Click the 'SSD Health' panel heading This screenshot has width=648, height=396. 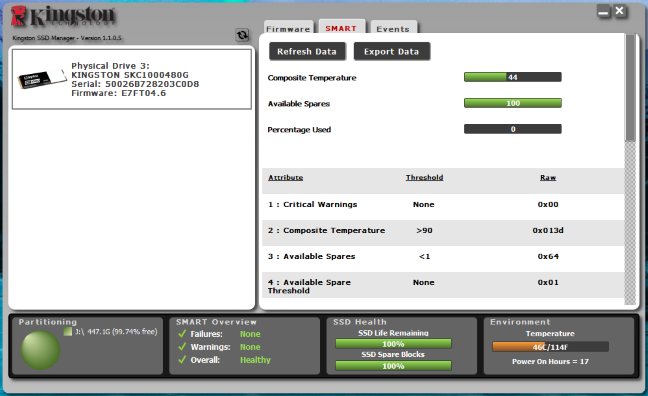click(x=360, y=322)
